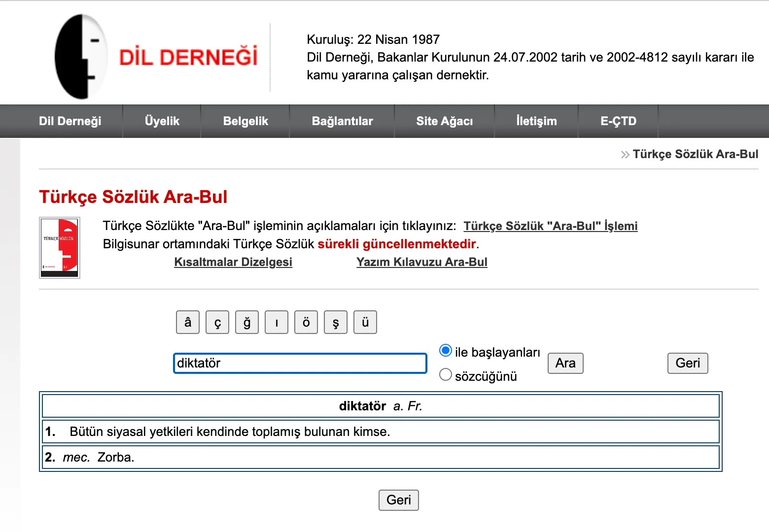Click definition 1 'Bütün siyasal yetkileri' row
This screenshot has height=532, width=769.
click(x=381, y=432)
